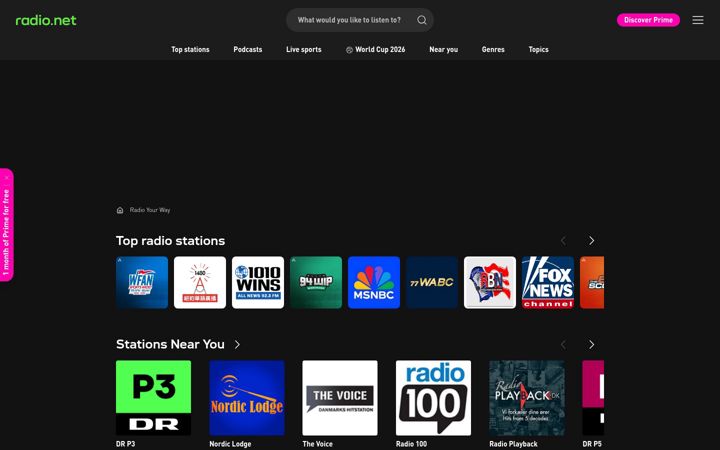Open the Radio Playback thumbnail
The width and height of the screenshot is (720, 450).
527,398
